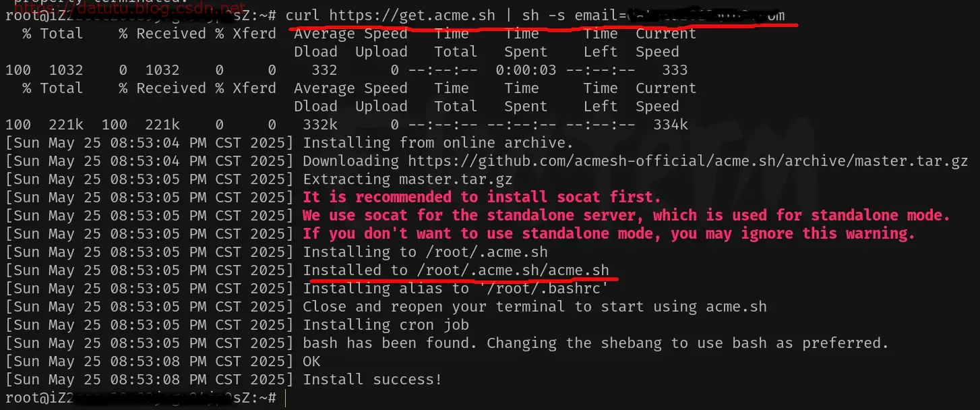Click the 'Installing from online archive.' line
Image resolution: width=980 pixels, height=410 pixels.
438,143
